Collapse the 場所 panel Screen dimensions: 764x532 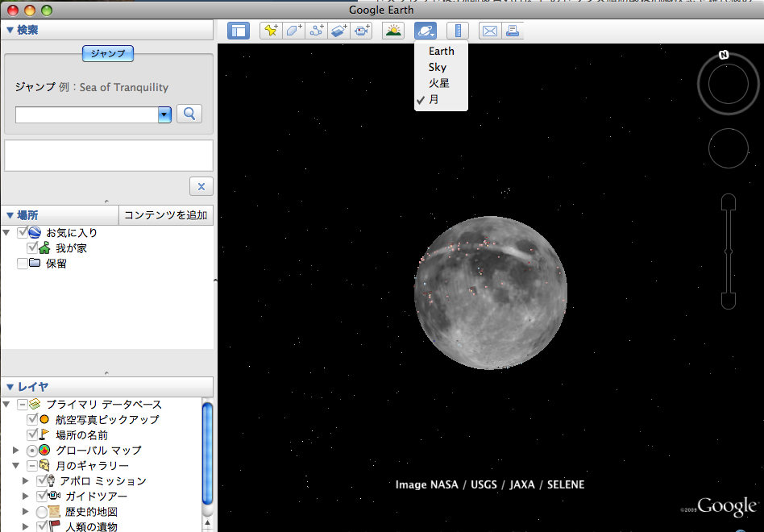[10, 215]
